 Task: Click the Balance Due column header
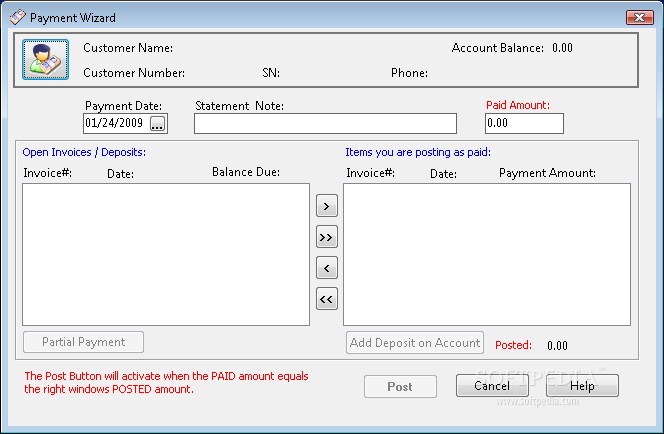tap(246, 172)
